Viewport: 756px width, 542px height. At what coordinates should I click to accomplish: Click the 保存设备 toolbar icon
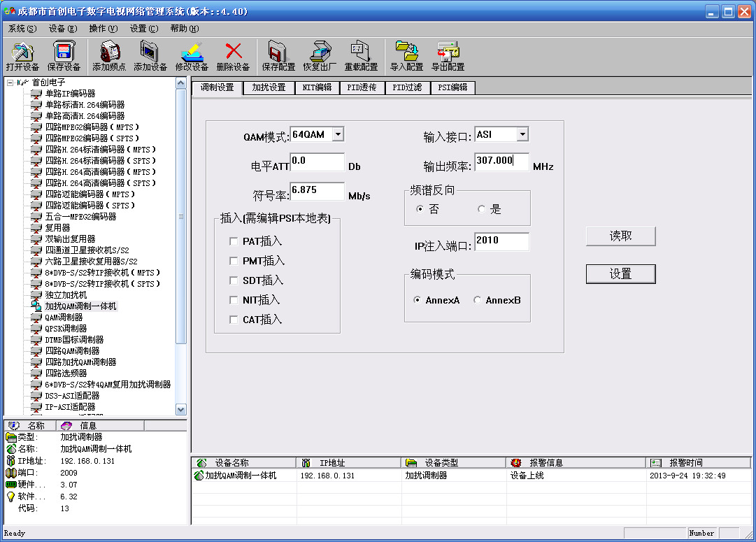63,52
